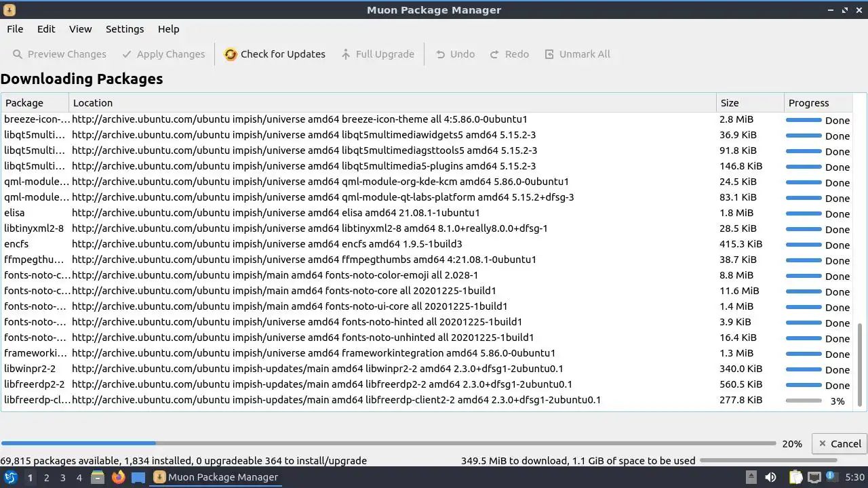
Task: Click the Muon icon in the title bar
Action: click(x=9, y=10)
